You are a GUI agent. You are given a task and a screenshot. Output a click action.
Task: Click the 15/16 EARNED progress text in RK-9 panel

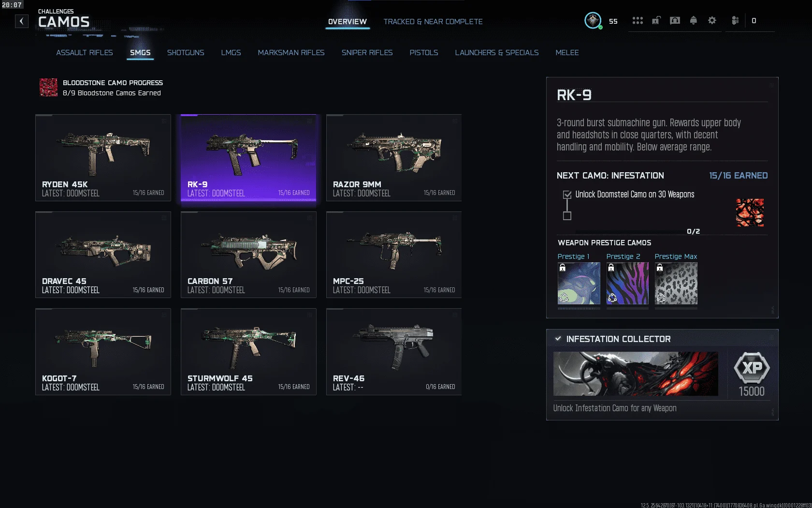[x=738, y=176]
